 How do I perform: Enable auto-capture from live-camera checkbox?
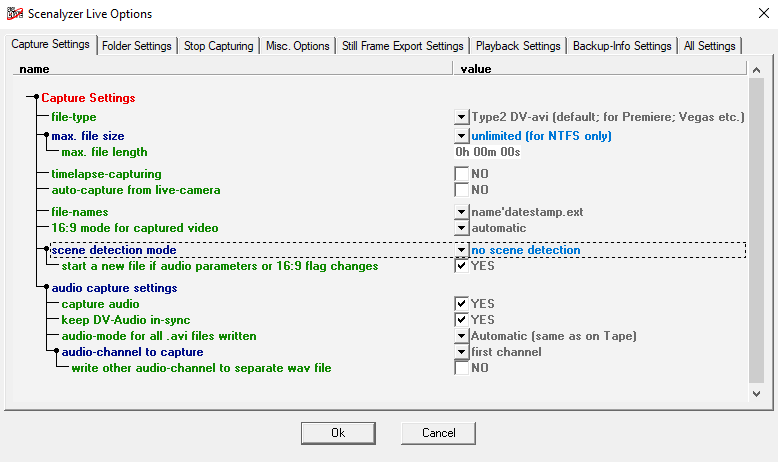click(x=461, y=190)
